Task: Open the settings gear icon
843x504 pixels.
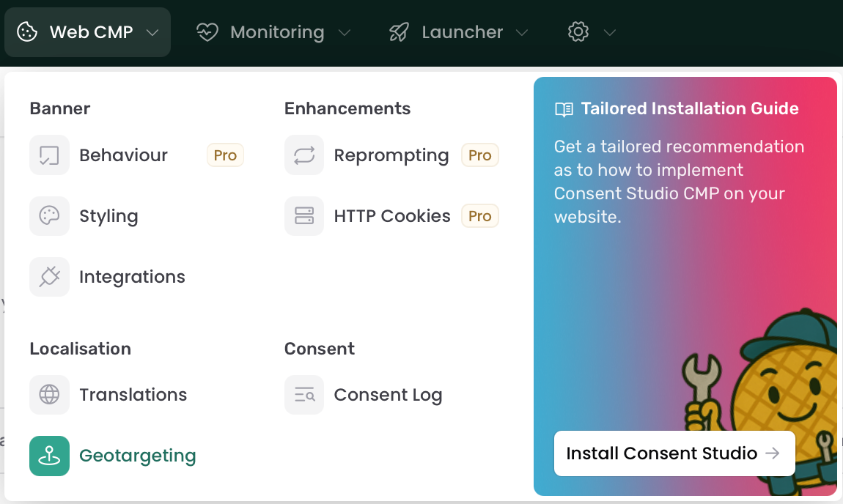Action: click(x=578, y=31)
